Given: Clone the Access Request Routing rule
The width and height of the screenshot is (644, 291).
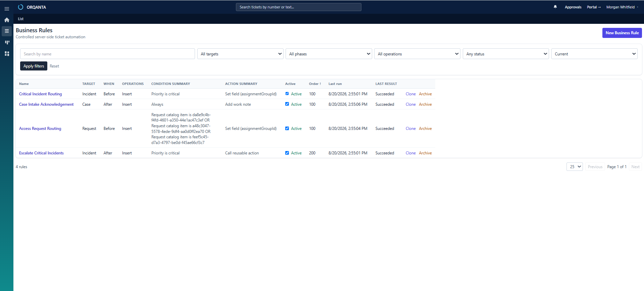Looking at the screenshot, I should (410, 129).
